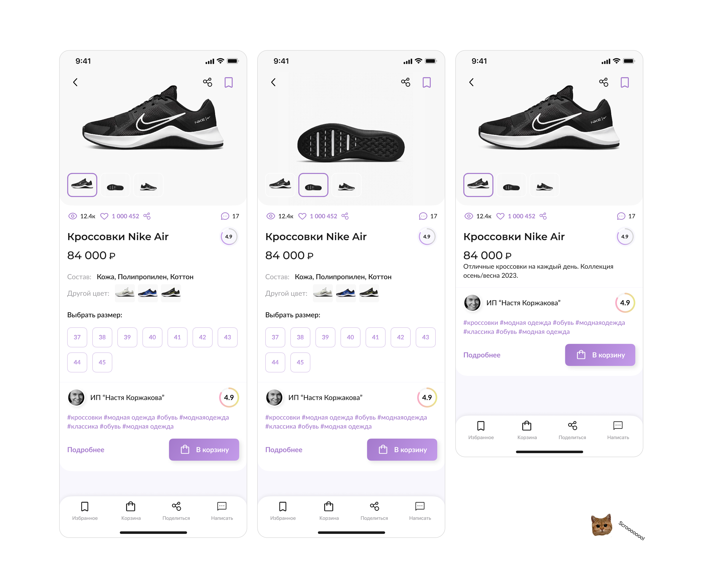The image size is (702, 588).
Task: Bookmark the product in the third phone screen
Action: click(625, 82)
